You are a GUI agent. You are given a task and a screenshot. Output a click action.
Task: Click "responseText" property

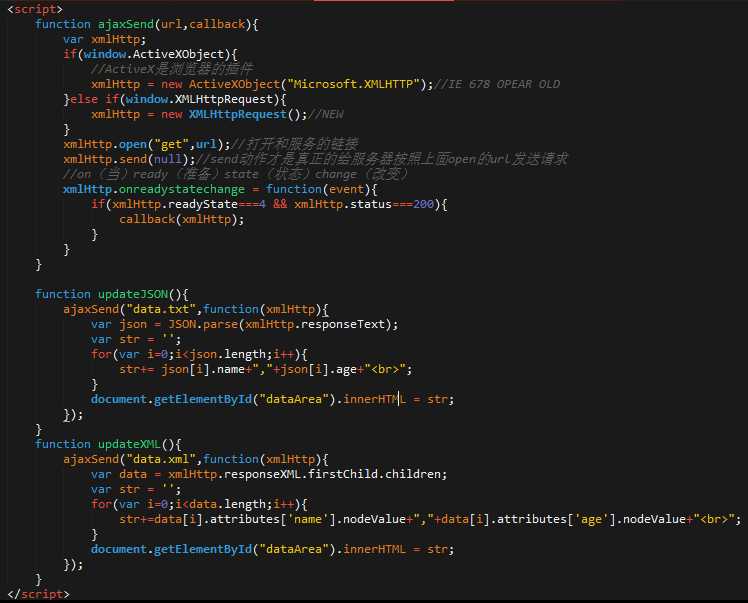click(343, 324)
